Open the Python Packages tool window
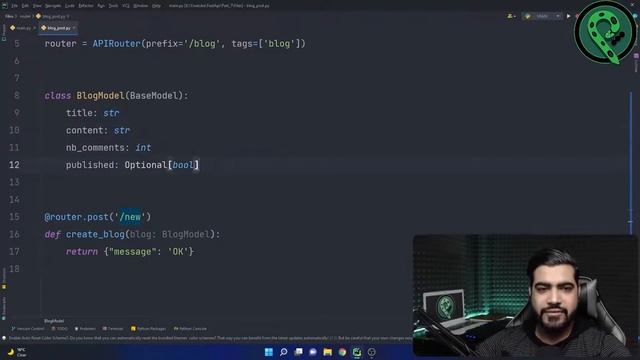The width and height of the screenshot is (640, 360). pyautogui.click(x=148, y=329)
